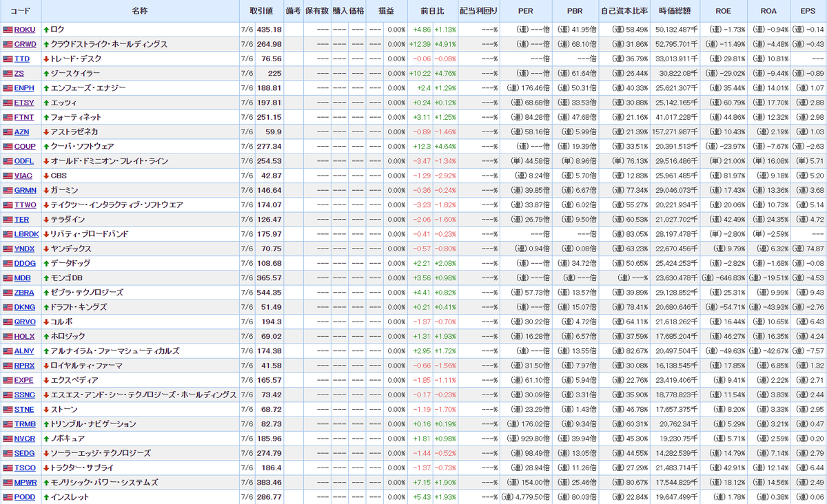Click the US flag icon beside TTWO
Viewport: 827px width, 504px height.
[8, 204]
